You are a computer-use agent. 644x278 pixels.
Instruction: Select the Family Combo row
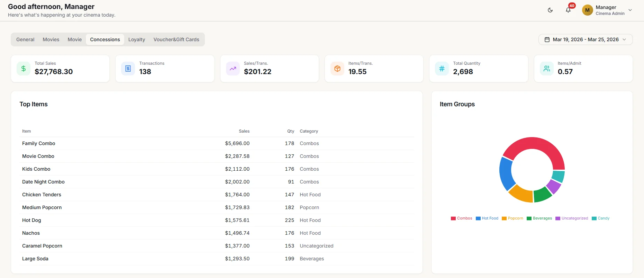217,143
